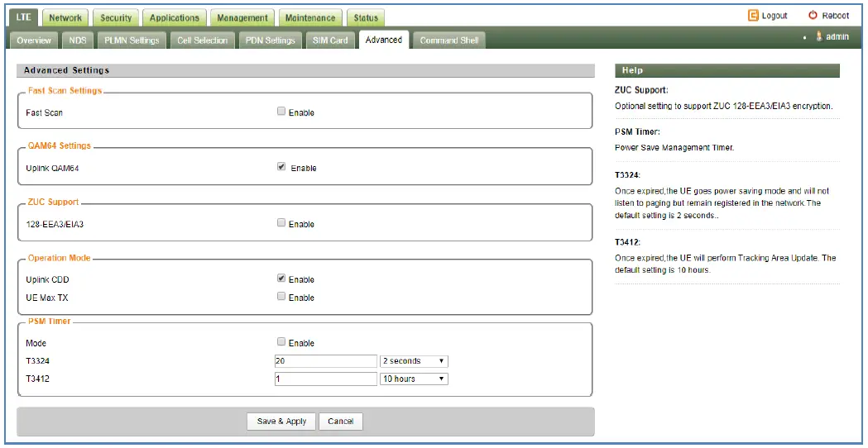868x448 pixels.
Task: Click the Reboot link text
Action: pyautogui.click(x=836, y=16)
